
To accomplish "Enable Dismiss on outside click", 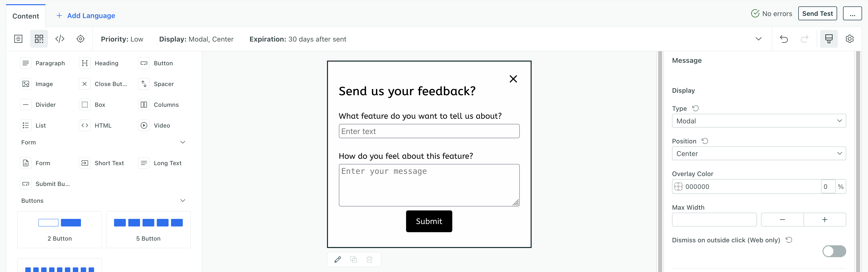I will click(x=834, y=251).
